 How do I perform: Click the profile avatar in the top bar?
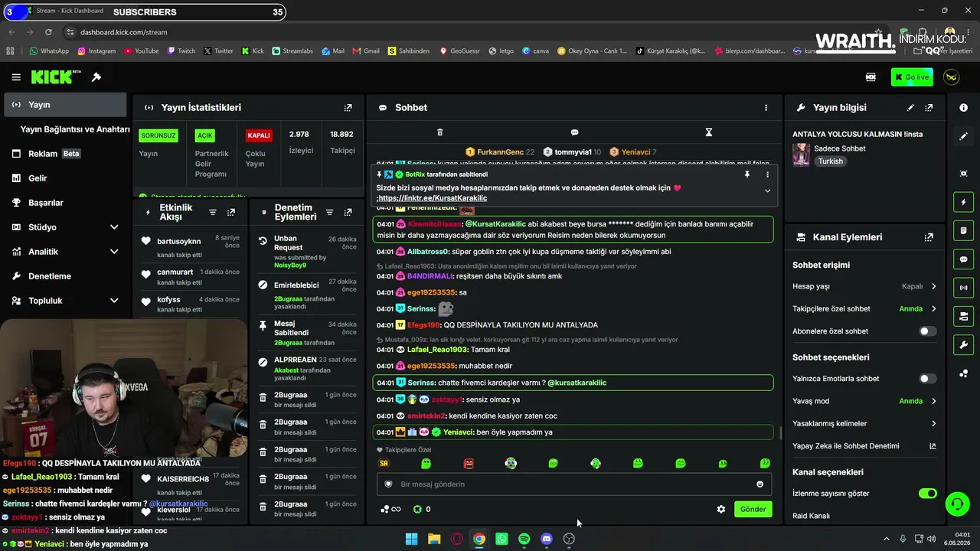click(952, 77)
